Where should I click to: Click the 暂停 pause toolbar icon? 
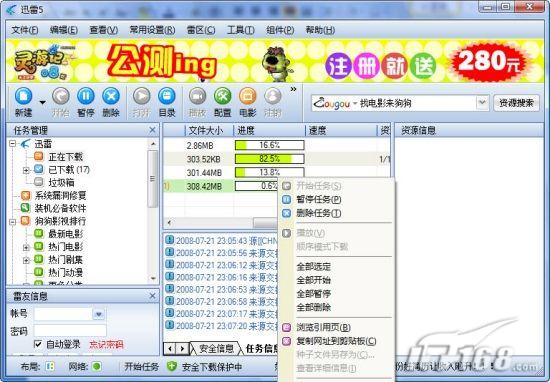pos(86,96)
